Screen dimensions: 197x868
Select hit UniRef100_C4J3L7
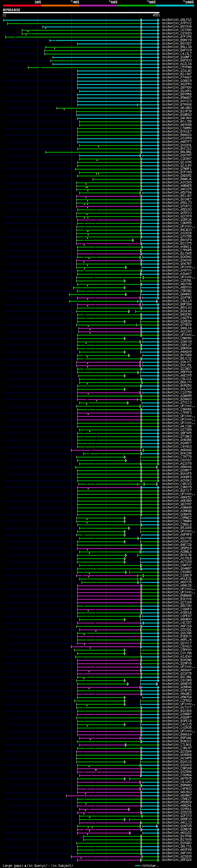(177, 54)
